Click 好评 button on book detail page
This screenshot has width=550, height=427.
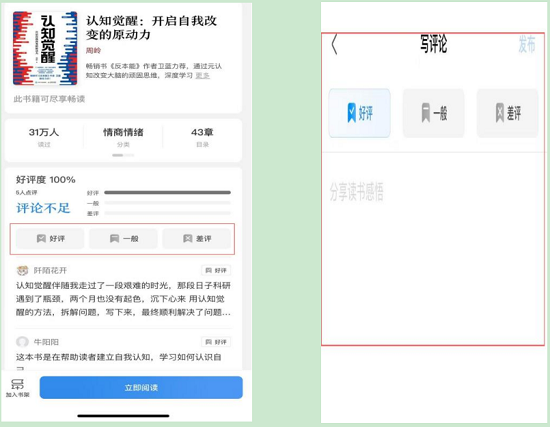(x=50, y=239)
